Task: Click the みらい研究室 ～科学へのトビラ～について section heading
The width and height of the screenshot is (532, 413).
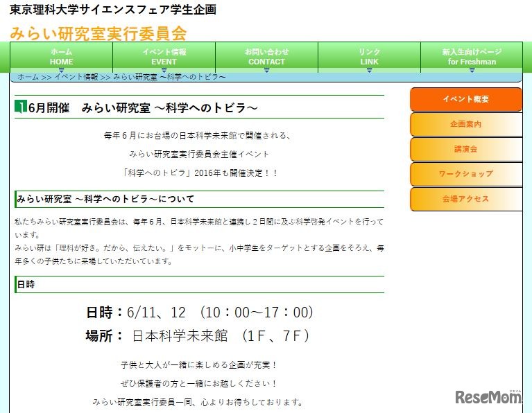Action: click(105, 199)
